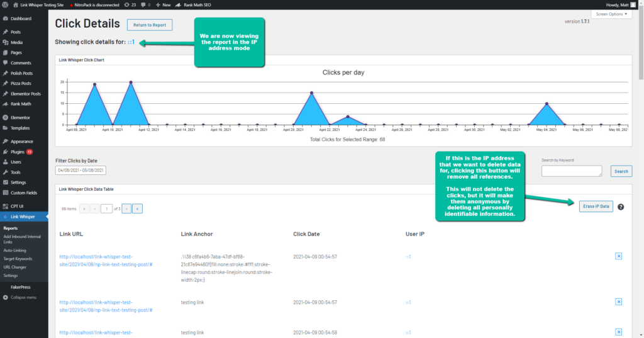Open Custom Fields in the sidebar
This screenshot has width=644, height=338.
point(23,193)
